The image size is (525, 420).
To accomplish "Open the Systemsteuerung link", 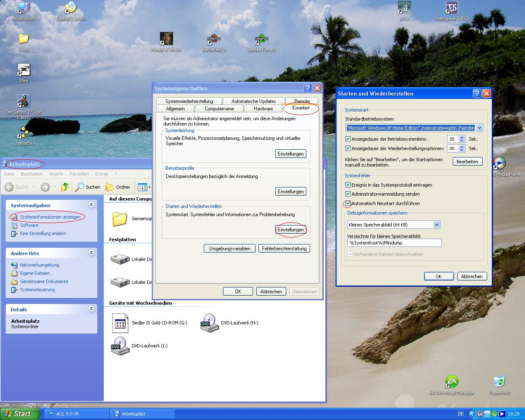I will [x=37, y=290].
